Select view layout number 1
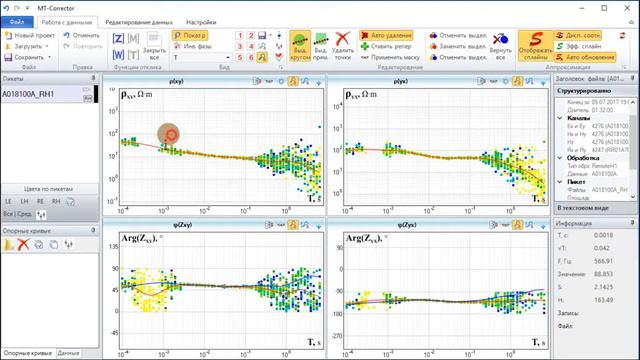The height and width of the screenshot is (360, 640). pyautogui.click(x=240, y=36)
